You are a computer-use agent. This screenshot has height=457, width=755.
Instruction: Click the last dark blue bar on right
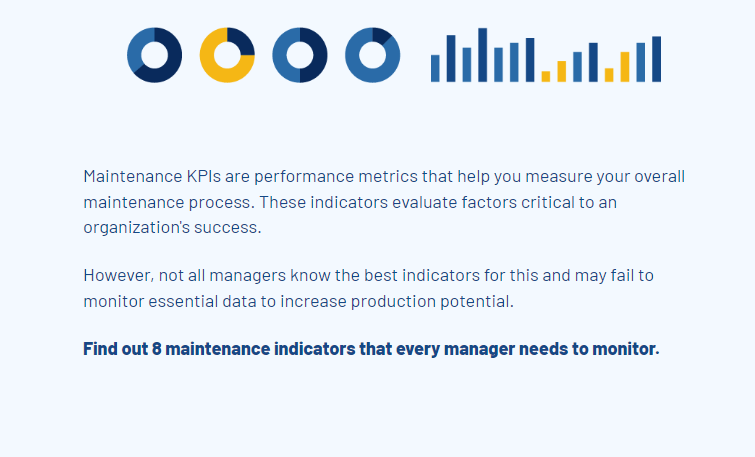(656, 59)
